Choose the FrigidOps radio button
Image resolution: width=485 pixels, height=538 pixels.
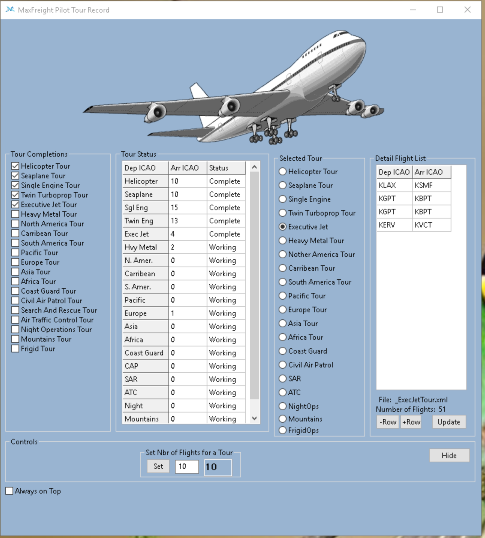tap(282, 430)
